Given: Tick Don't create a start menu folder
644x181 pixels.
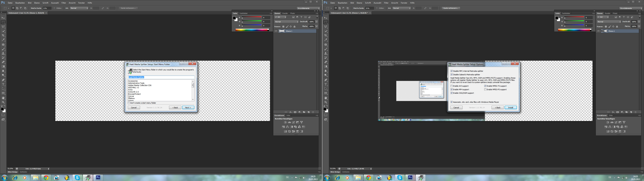Looking at the screenshot, I should 129,103.
